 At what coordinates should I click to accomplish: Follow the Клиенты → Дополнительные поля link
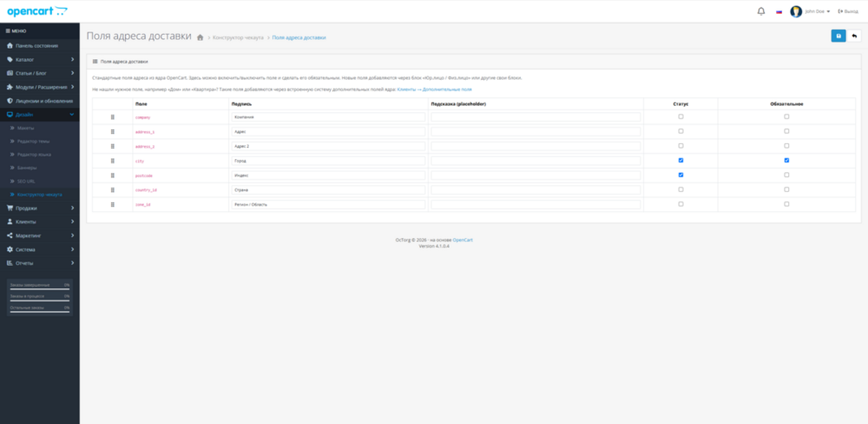click(x=435, y=89)
